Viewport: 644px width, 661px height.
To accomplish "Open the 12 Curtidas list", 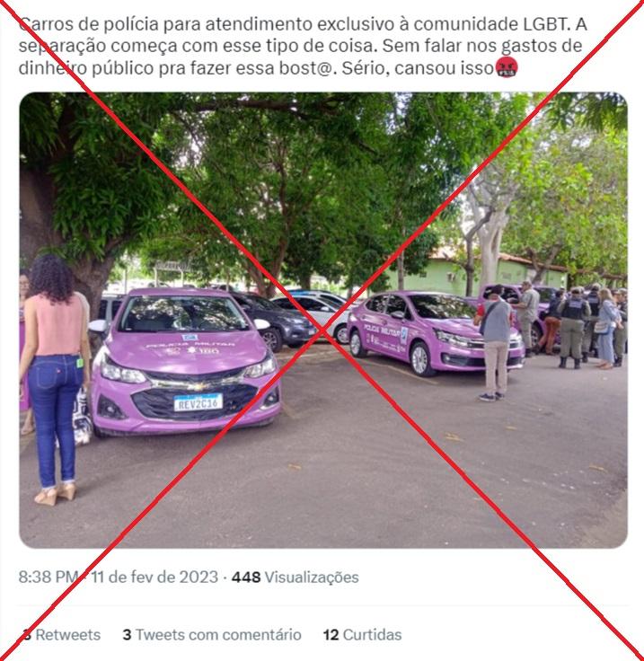I will [363, 634].
